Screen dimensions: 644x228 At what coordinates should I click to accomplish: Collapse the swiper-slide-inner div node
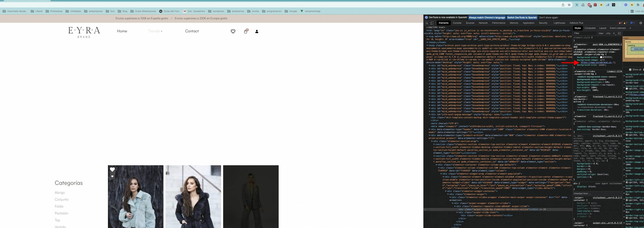point(457,213)
